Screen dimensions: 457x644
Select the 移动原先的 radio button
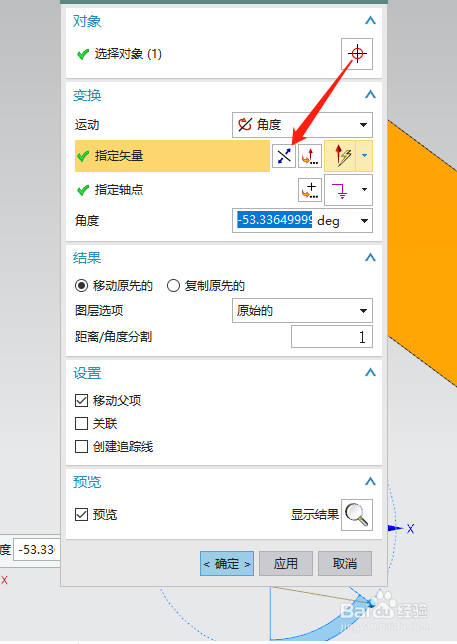point(81,285)
